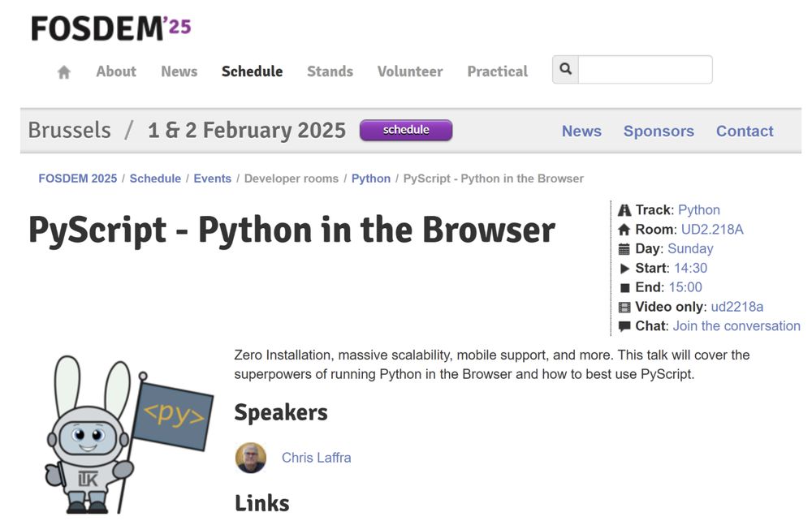The width and height of the screenshot is (812, 521).
Task: Click the Chat speech bubble icon
Action: 624,326
